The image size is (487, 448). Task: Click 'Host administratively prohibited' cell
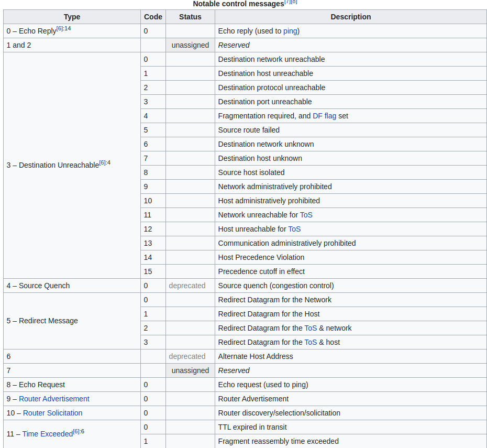coord(351,201)
